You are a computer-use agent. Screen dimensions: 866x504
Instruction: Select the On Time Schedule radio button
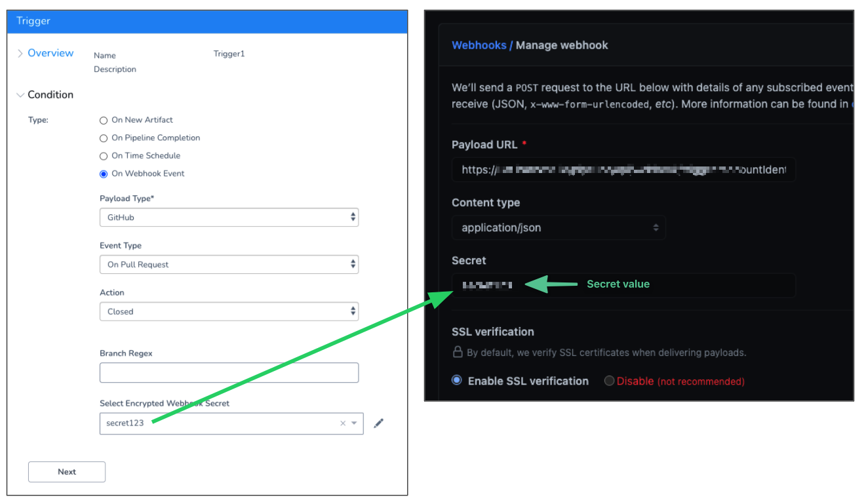click(104, 156)
